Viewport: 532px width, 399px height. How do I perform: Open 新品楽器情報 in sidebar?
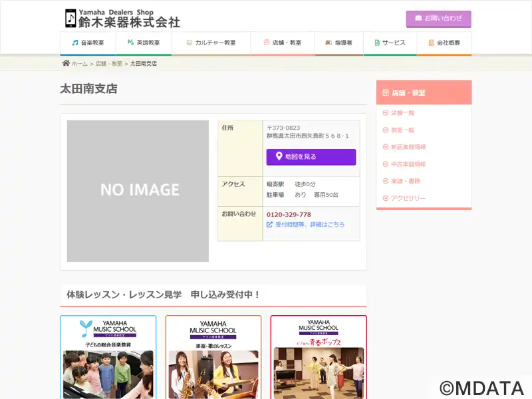(408, 147)
